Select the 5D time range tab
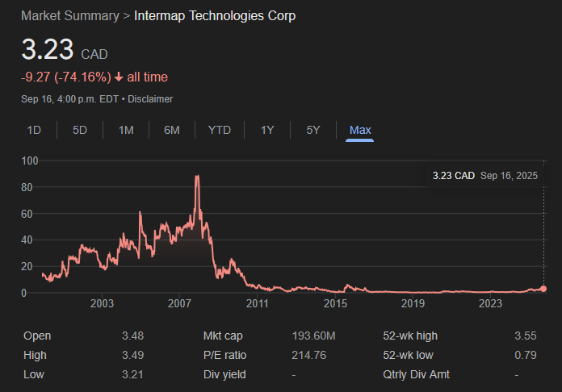The width and height of the screenshot is (562, 392). (x=80, y=130)
